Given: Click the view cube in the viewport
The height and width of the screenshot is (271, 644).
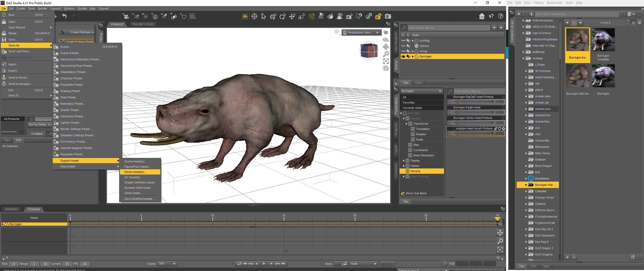Looking at the screenshot, I should point(369,51).
